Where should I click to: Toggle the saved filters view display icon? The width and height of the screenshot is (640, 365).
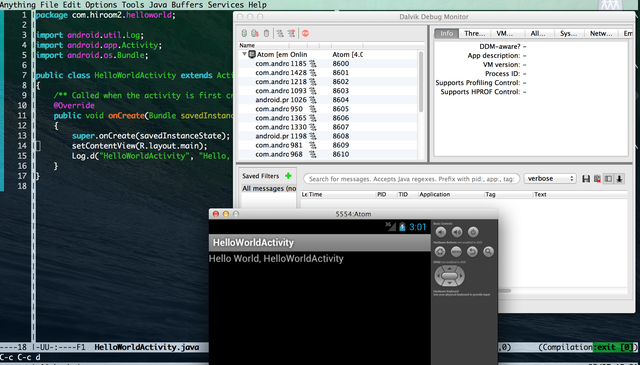pos(608,179)
